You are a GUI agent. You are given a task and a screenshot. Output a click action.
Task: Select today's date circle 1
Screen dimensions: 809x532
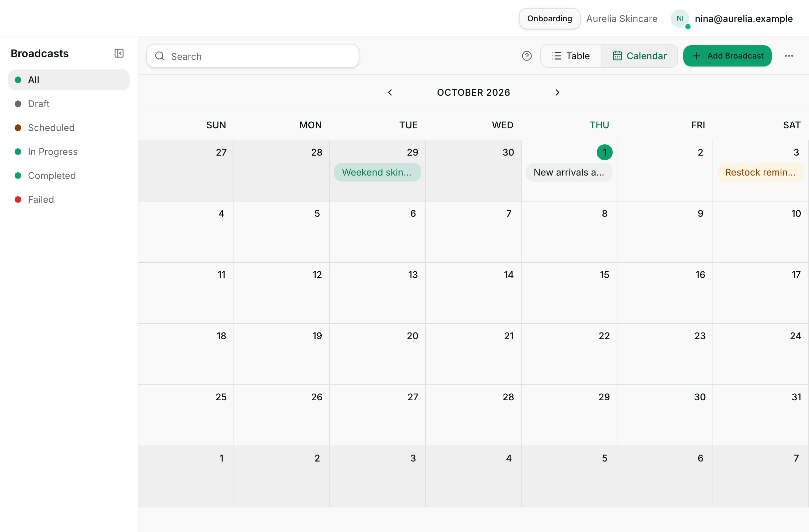(605, 152)
